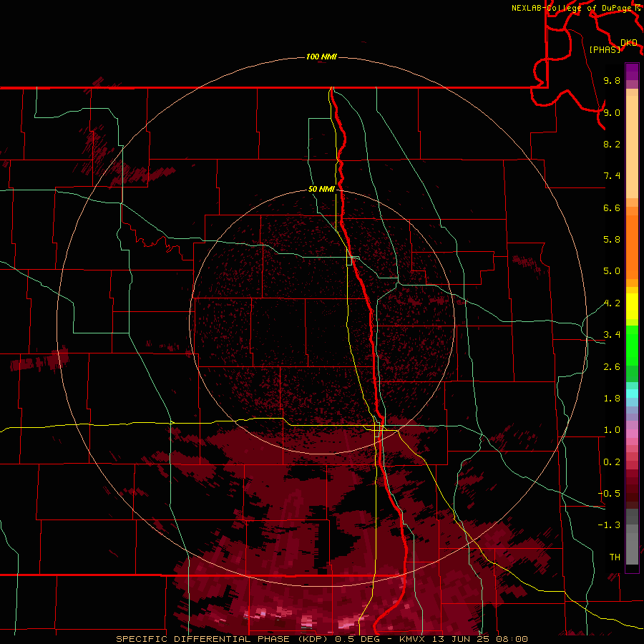This screenshot has width=644, height=644.
Task: Click the KMVX station identifier in caption
Action: pos(412,639)
